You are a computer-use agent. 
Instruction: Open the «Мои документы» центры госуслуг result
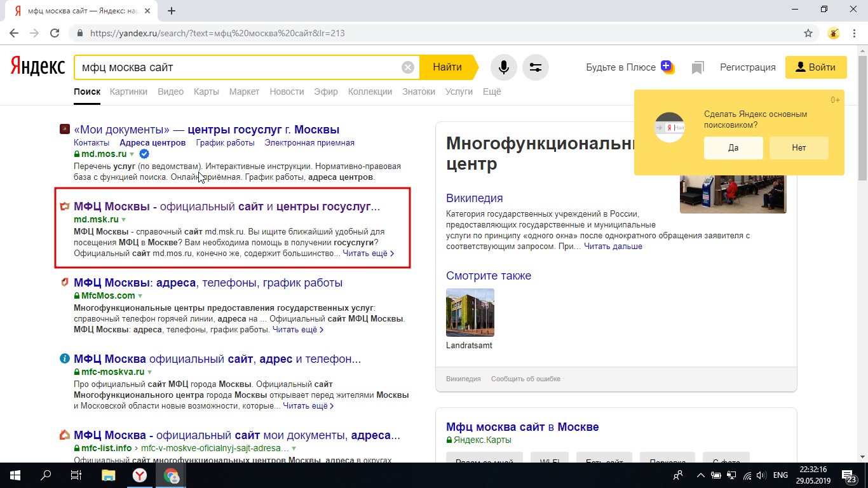pos(207,130)
